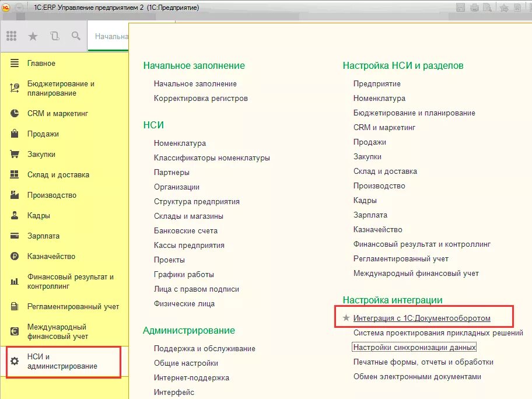This screenshot has height=399, width=532.
Task: Open Физические лица link
Action: [184, 304]
